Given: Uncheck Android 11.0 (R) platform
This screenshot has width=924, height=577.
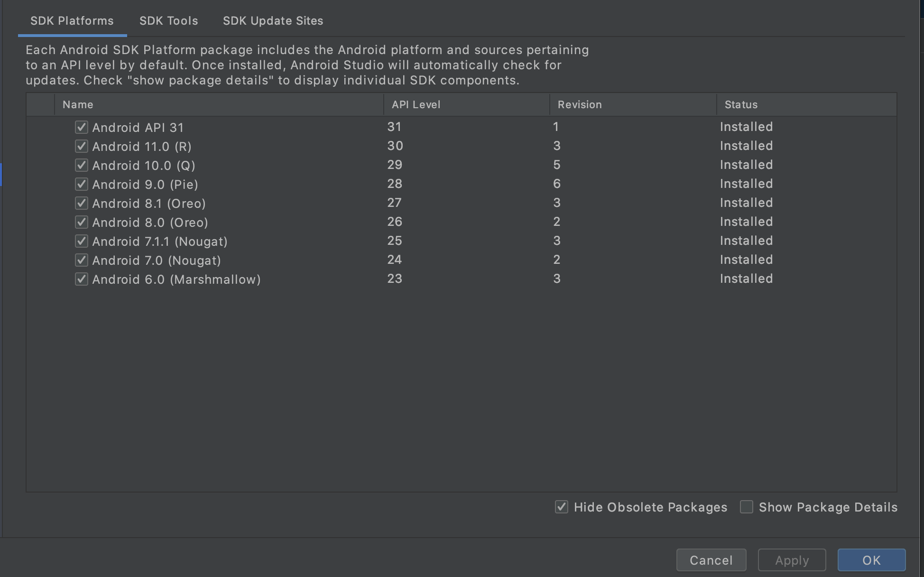Looking at the screenshot, I should (x=82, y=146).
